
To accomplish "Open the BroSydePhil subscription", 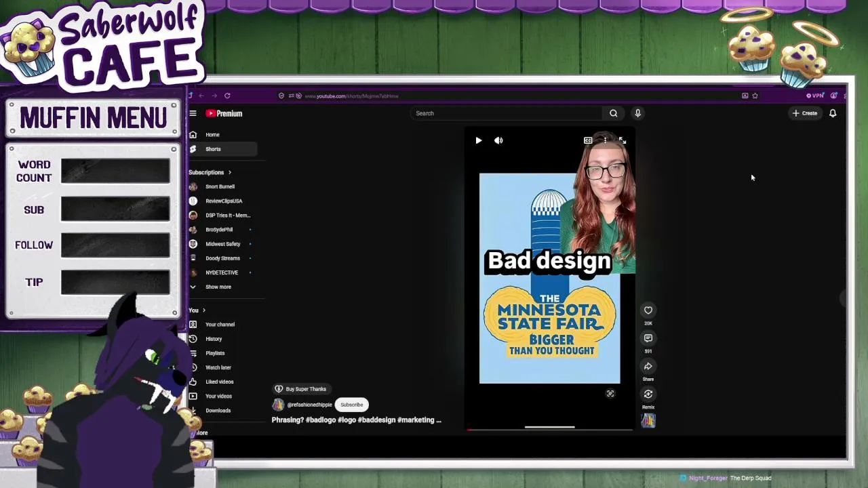I will pos(222,230).
